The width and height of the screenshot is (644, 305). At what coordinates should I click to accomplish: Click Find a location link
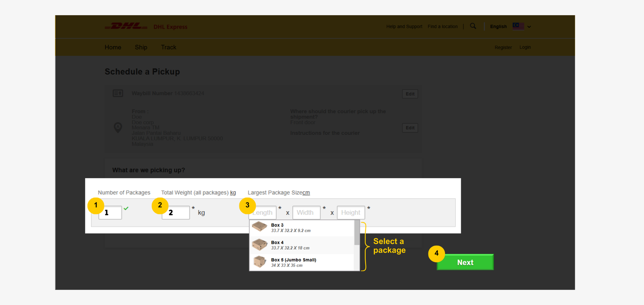tap(442, 27)
